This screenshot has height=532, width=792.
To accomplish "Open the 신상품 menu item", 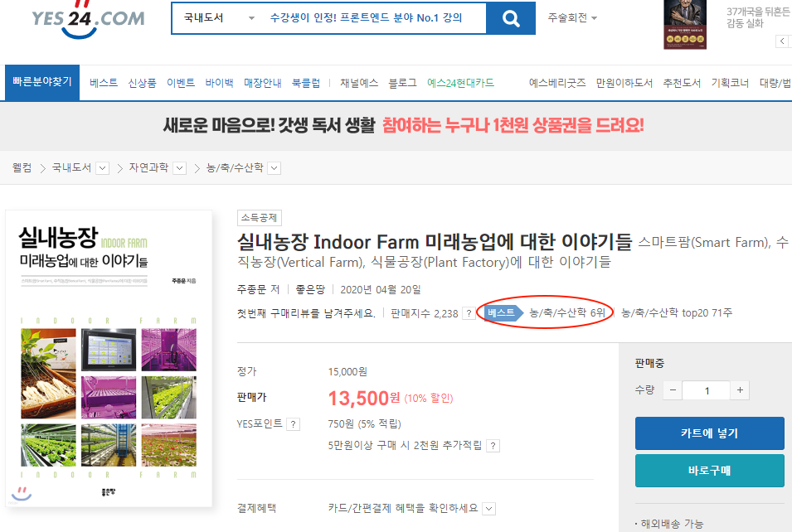I will pos(142,83).
